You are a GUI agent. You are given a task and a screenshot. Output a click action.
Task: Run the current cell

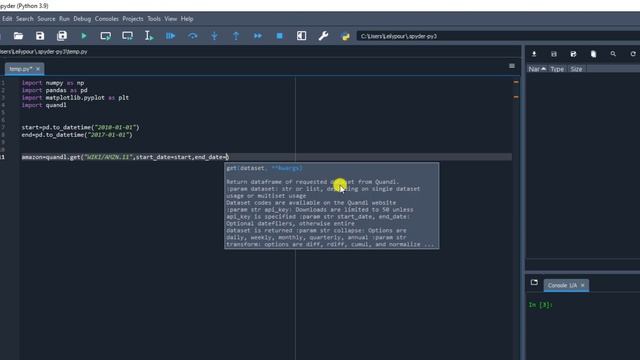pyautogui.click(x=106, y=36)
